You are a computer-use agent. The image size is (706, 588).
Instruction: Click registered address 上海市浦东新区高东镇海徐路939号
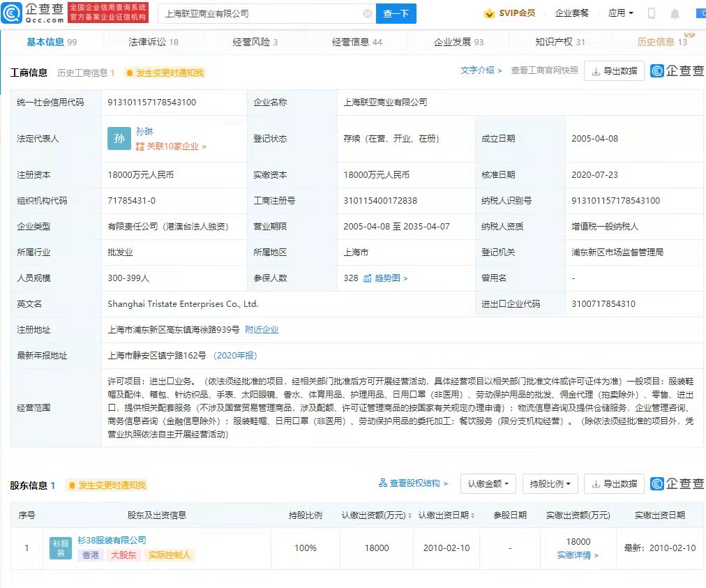pyautogui.click(x=173, y=329)
